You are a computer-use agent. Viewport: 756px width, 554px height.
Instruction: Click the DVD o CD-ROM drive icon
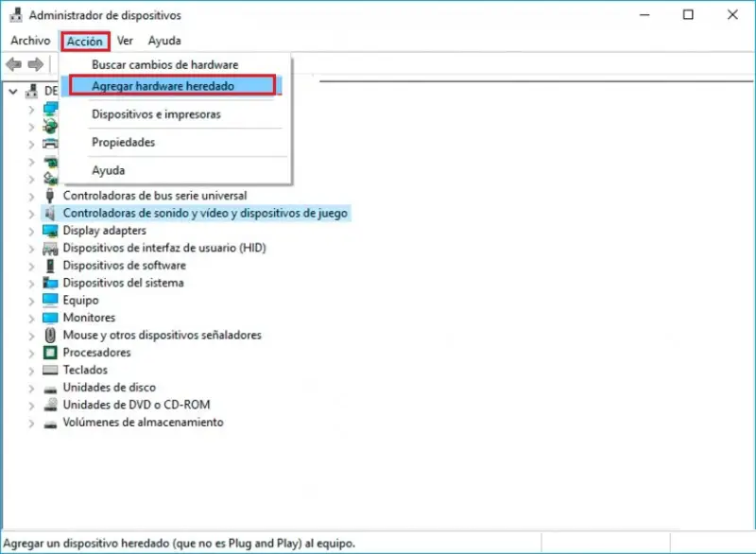click(50, 405)
